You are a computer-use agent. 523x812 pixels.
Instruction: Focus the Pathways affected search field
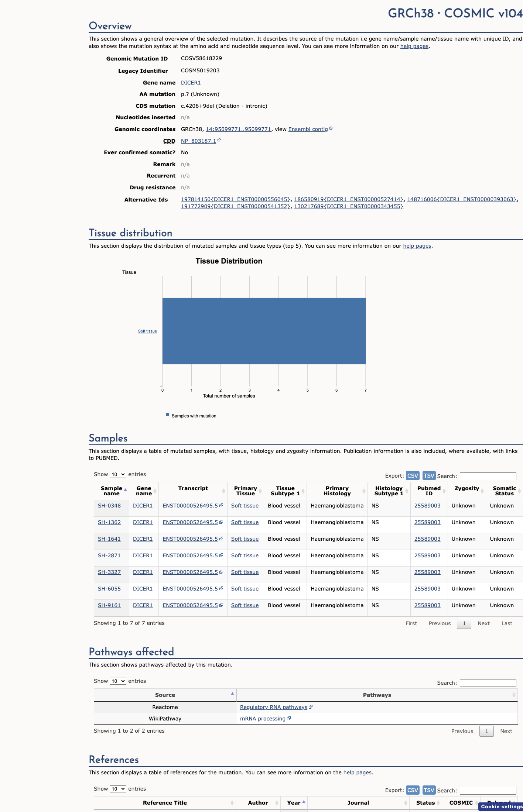click(488, 683)
